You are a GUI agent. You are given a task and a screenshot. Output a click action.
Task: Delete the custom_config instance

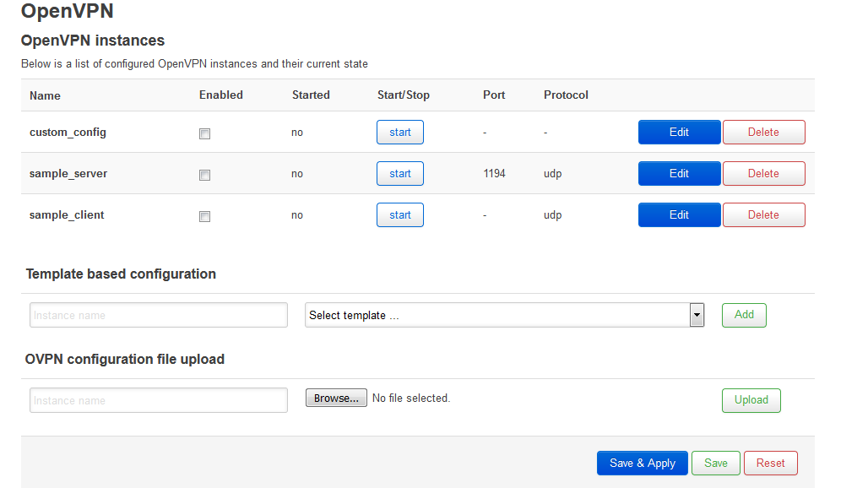764,133
